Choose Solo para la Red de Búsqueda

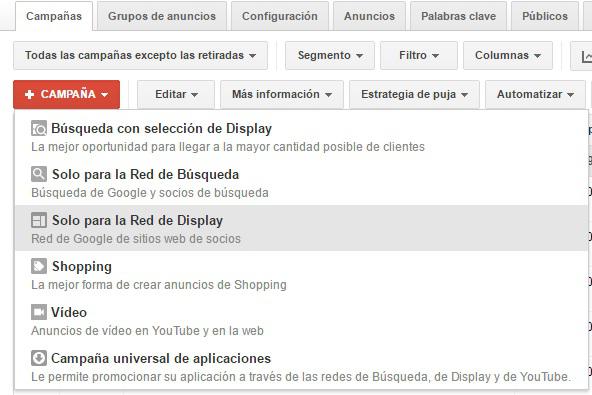(x=301, y=182)
